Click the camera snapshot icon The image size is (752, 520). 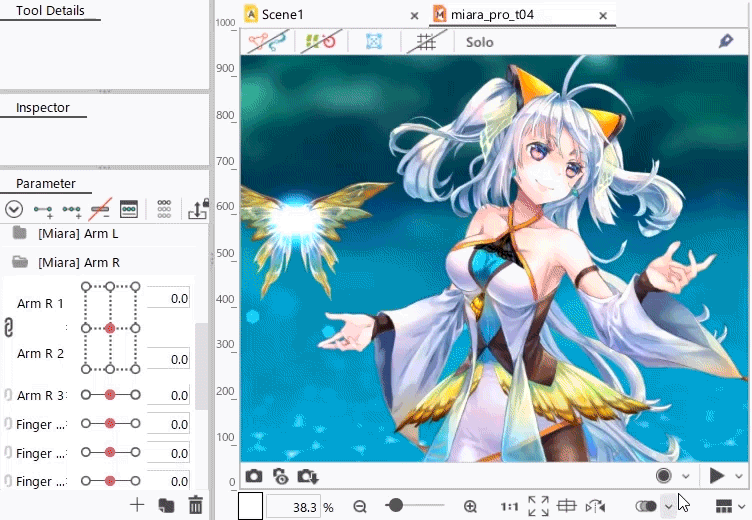[x=254, y=476]
